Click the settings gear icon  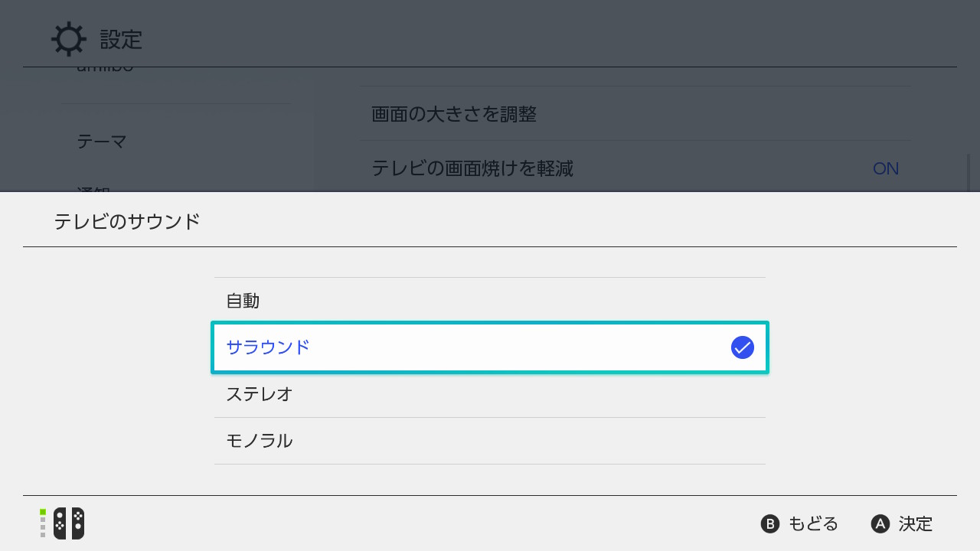pyautogui.click(x=68, y=39)
